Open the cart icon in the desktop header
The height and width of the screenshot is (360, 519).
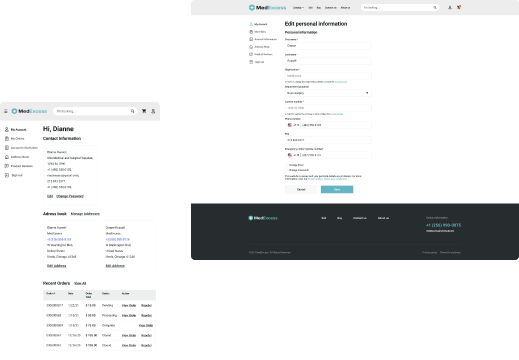click(459, 7)
